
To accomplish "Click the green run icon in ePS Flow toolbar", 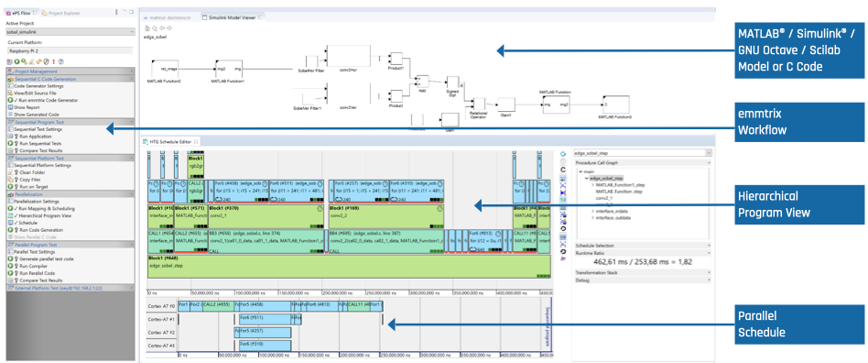I will [16, 61].
